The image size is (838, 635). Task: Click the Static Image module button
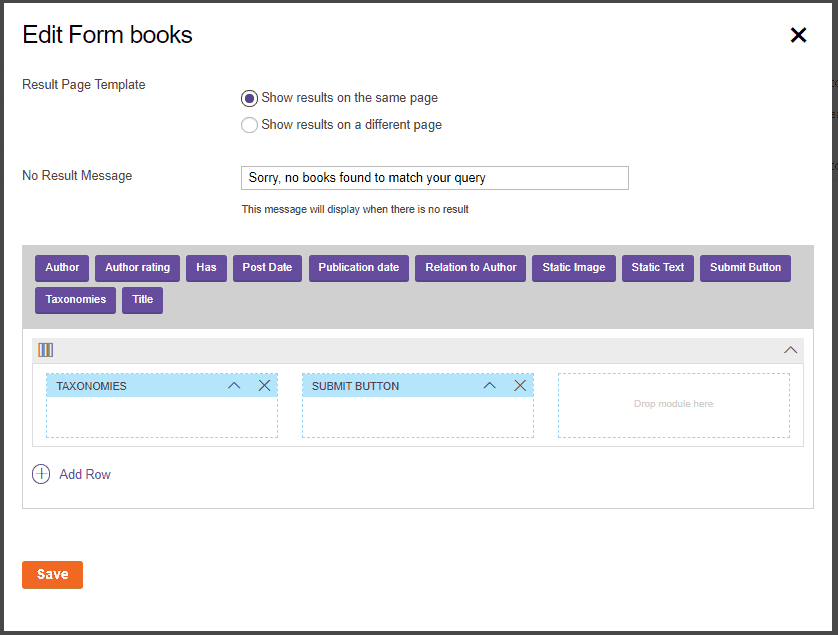(x=573, y=268)
